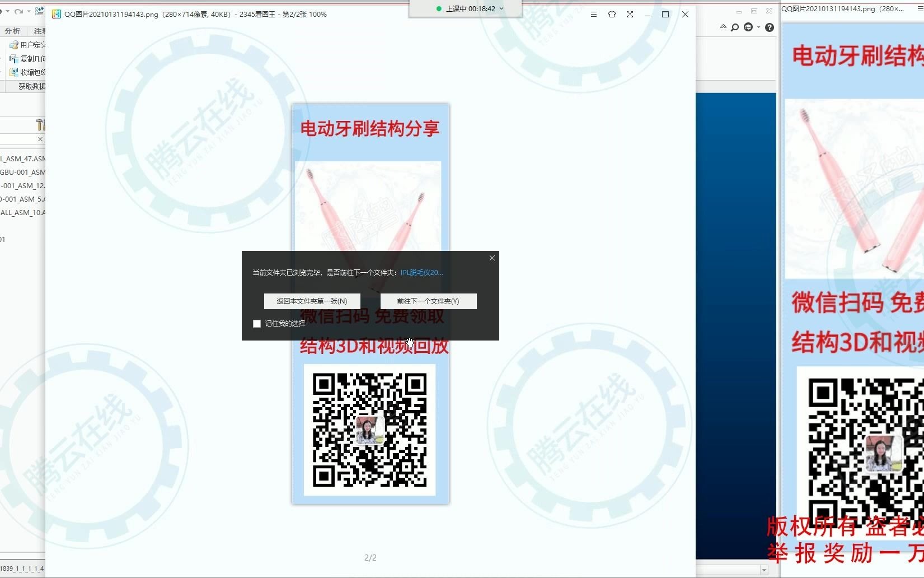The height and width of the screenshot is (578, 924).
Task: Enable the remember my choice checkbox
Action: (x=257, y=324)
